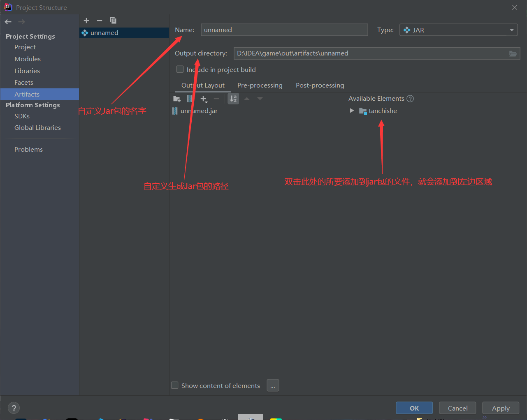
Task: Open Global Libraries settings
Action: pyautogui.click(x=37, y=128)
